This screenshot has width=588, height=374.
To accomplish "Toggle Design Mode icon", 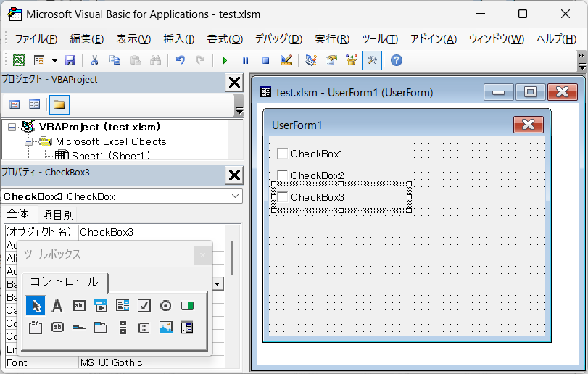I will 286,60.
